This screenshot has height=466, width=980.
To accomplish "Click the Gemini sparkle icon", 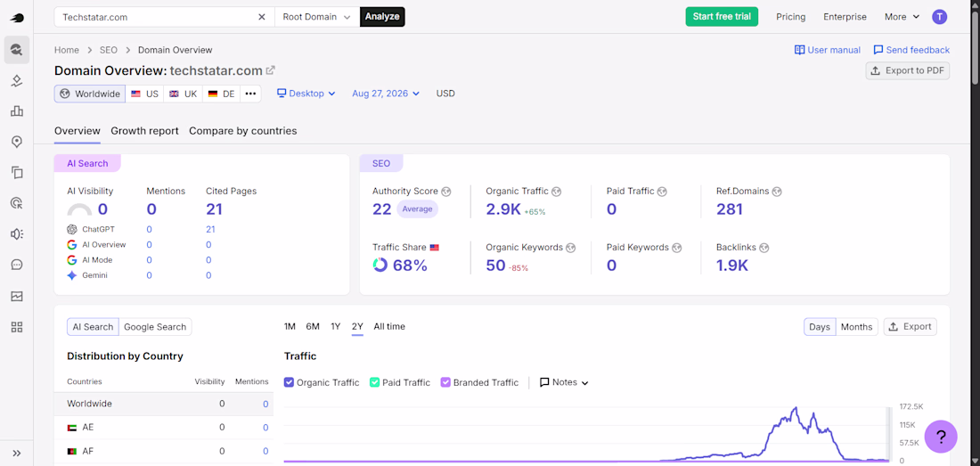I will click(72, 275).
